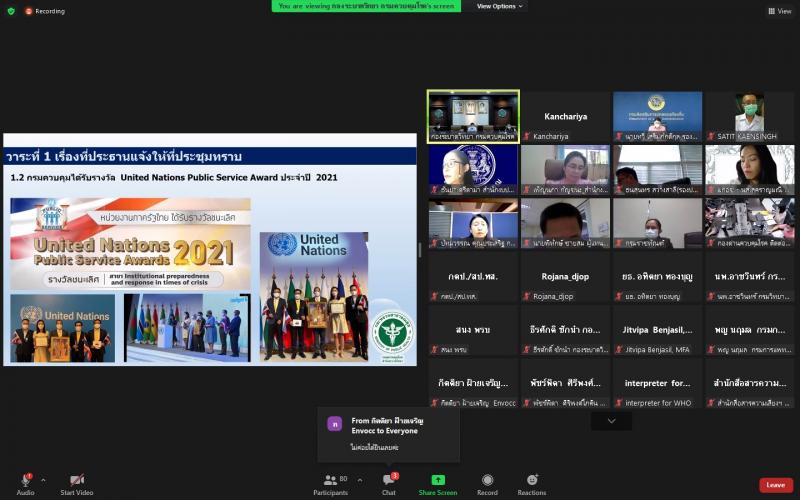Select the SATIT KAENSINGH video tile

[749, 116]
